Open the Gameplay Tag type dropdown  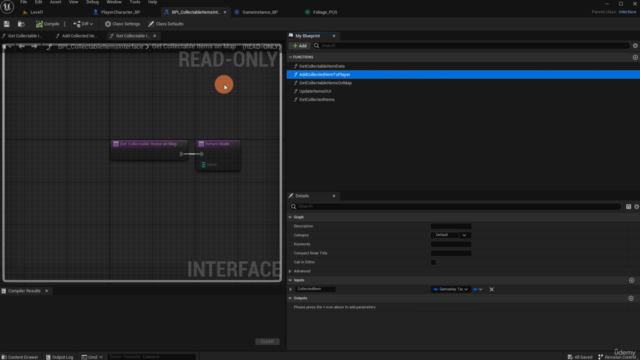pos(450,289)
